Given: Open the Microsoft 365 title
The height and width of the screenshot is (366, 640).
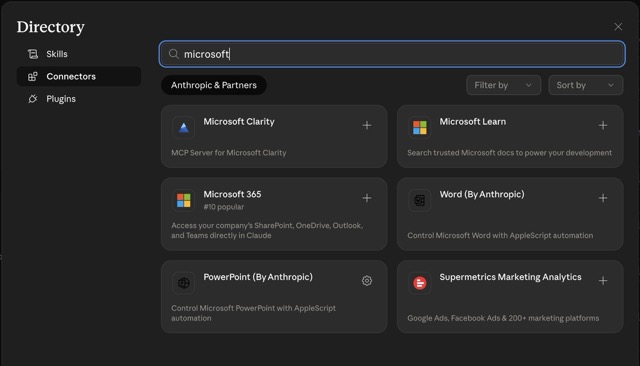Looking at the screenshot, I should (232, 194).
